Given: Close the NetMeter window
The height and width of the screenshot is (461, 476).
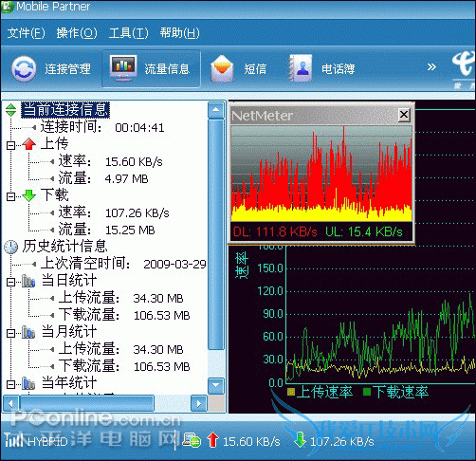Looking at the screenshot, I should (x=404, y=115).
